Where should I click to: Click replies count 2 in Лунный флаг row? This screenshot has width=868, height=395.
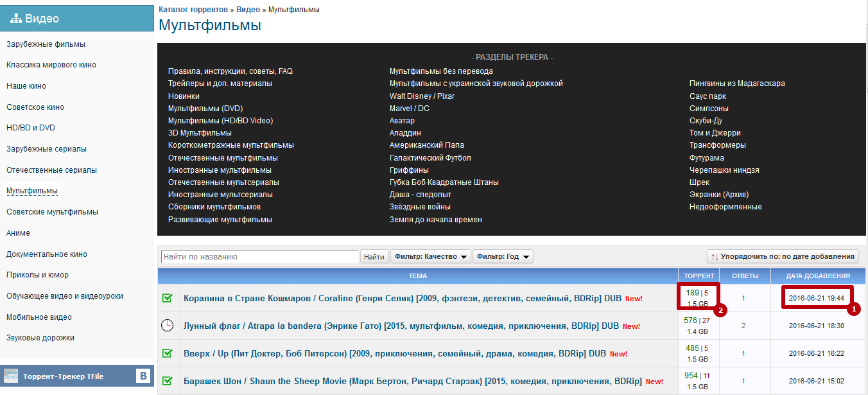point(743,326)
